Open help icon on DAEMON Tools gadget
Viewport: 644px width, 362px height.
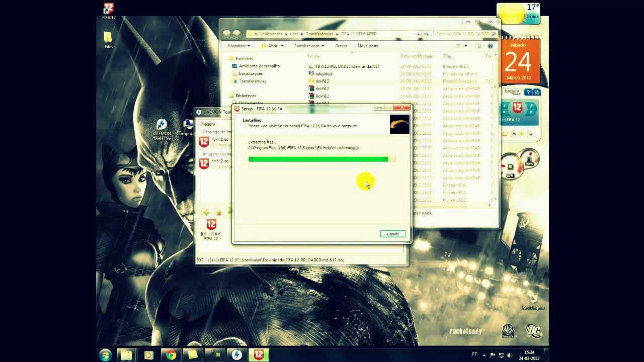528,92
